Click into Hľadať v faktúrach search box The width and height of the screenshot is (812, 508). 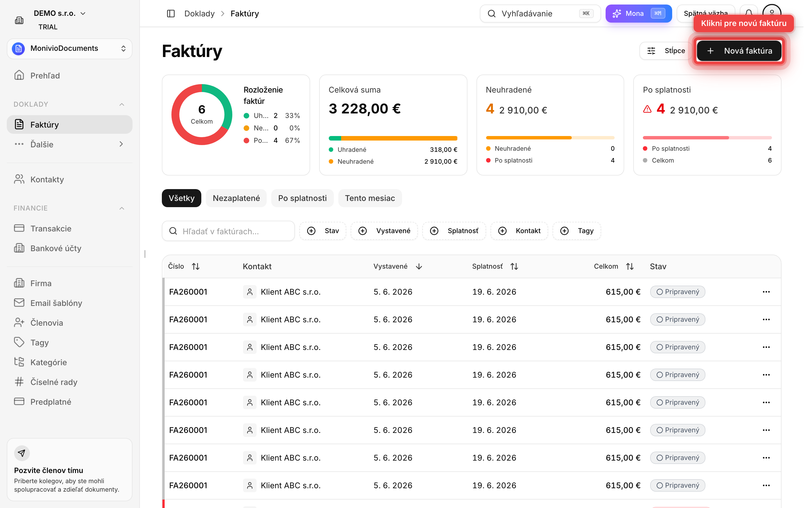[228, 231]
